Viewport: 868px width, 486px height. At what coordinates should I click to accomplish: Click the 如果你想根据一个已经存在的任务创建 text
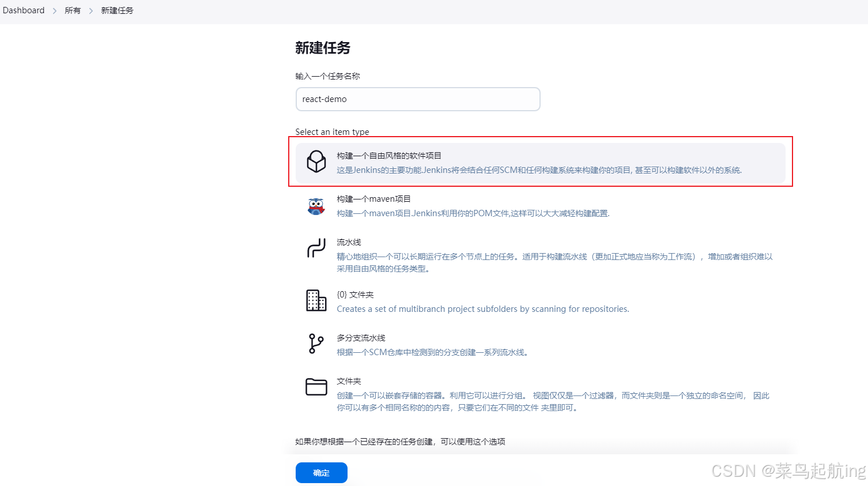(x=400, y=442)
